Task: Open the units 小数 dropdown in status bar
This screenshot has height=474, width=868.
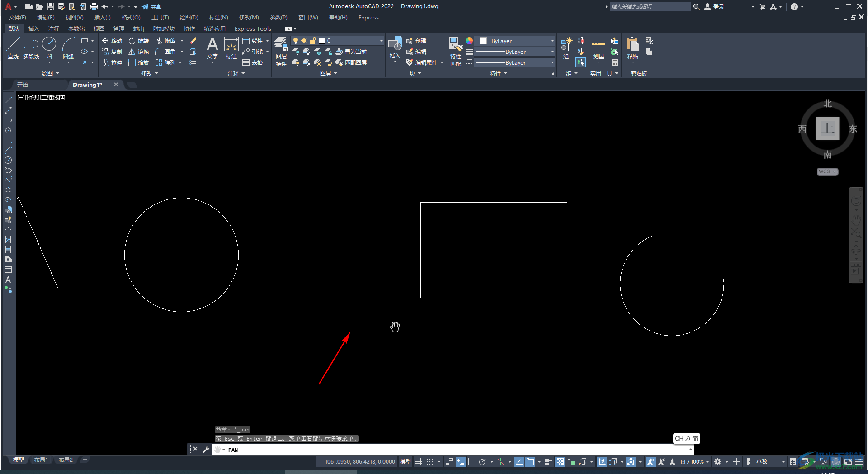Action: (770, 462)
